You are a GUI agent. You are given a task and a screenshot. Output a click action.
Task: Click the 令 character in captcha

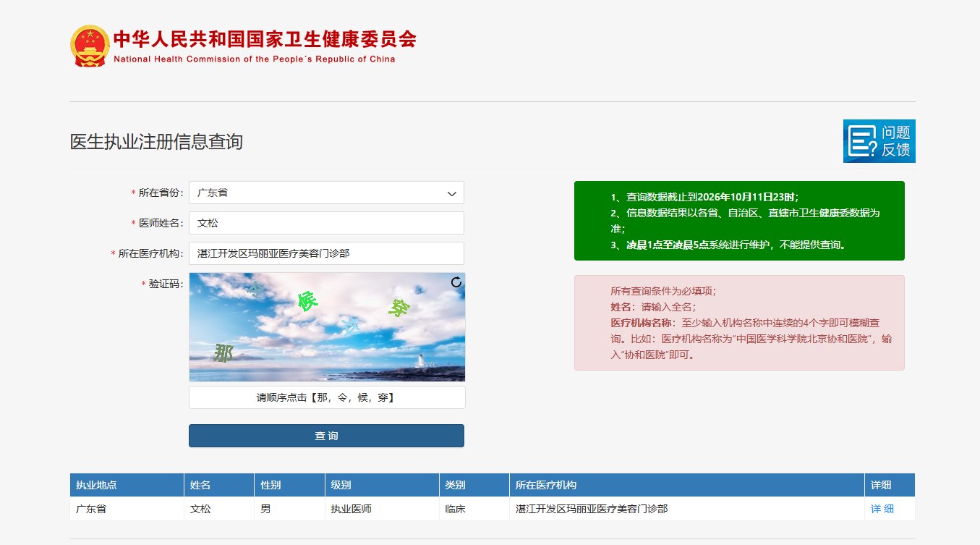[254, 289]
